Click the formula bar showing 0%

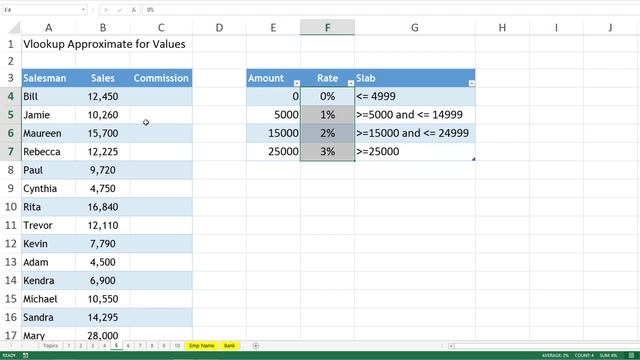(391, 10)
